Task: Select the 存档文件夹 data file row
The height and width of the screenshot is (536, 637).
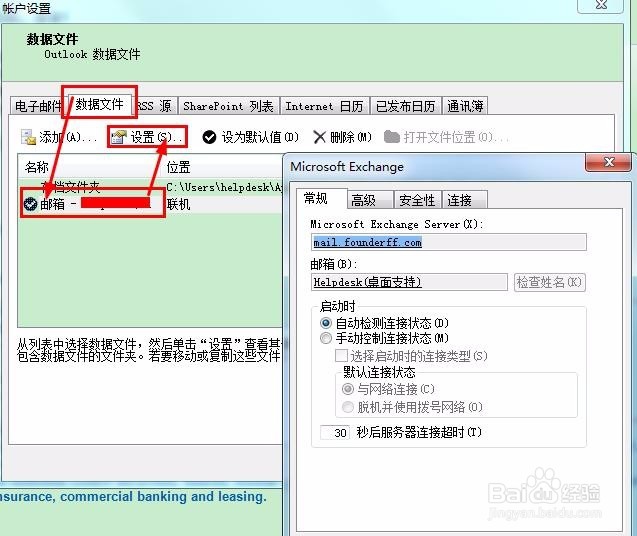Action: tap(151, 187)
